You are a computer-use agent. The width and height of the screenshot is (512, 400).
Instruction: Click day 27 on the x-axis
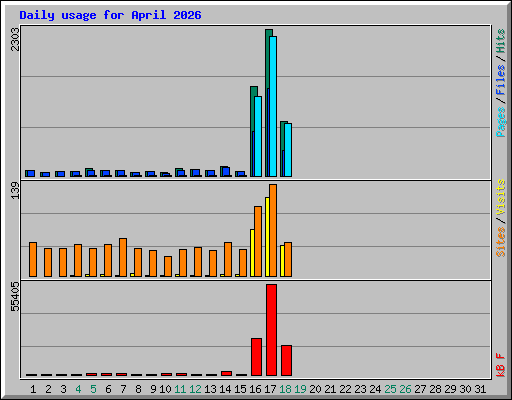420,389
